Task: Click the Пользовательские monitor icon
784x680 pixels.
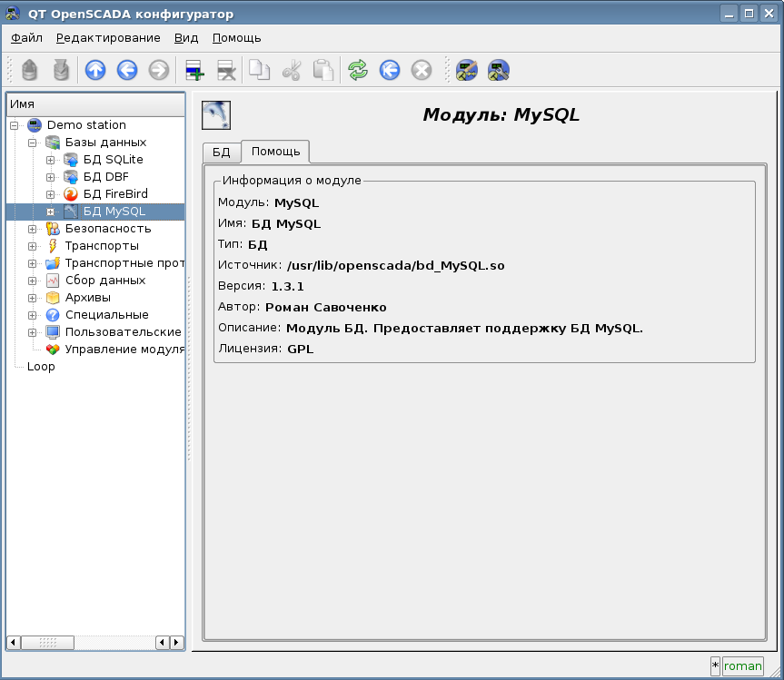Action: [x=53, y=331]
